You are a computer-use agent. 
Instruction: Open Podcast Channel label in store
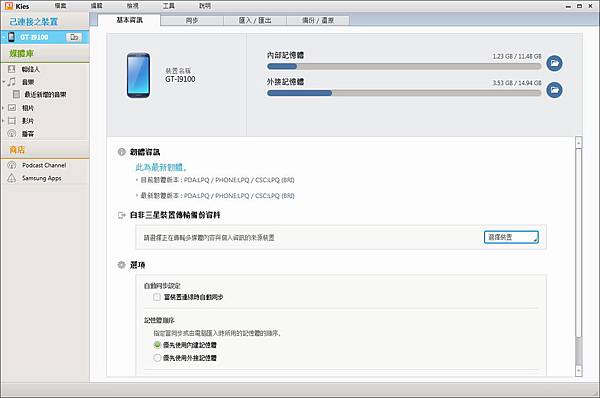click(x=44, y=165)
